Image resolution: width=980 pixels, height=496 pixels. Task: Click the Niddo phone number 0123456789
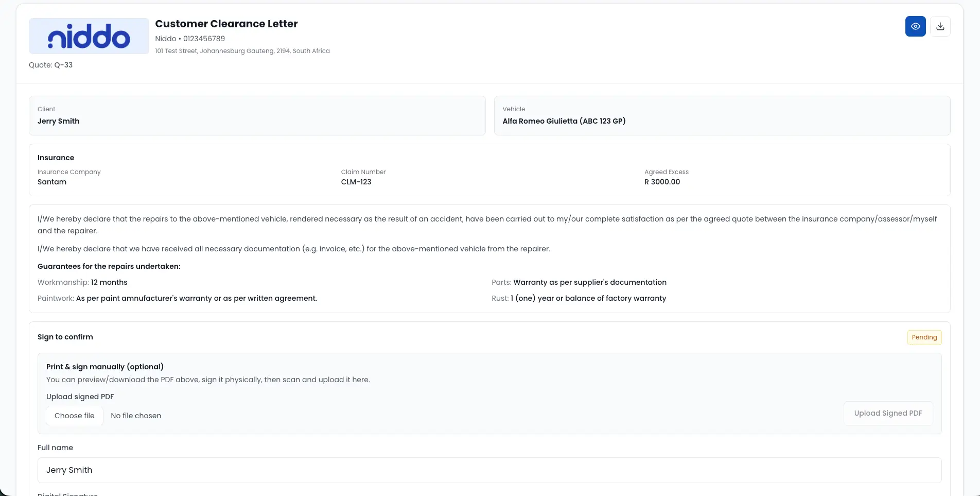[x=204, y=39]
